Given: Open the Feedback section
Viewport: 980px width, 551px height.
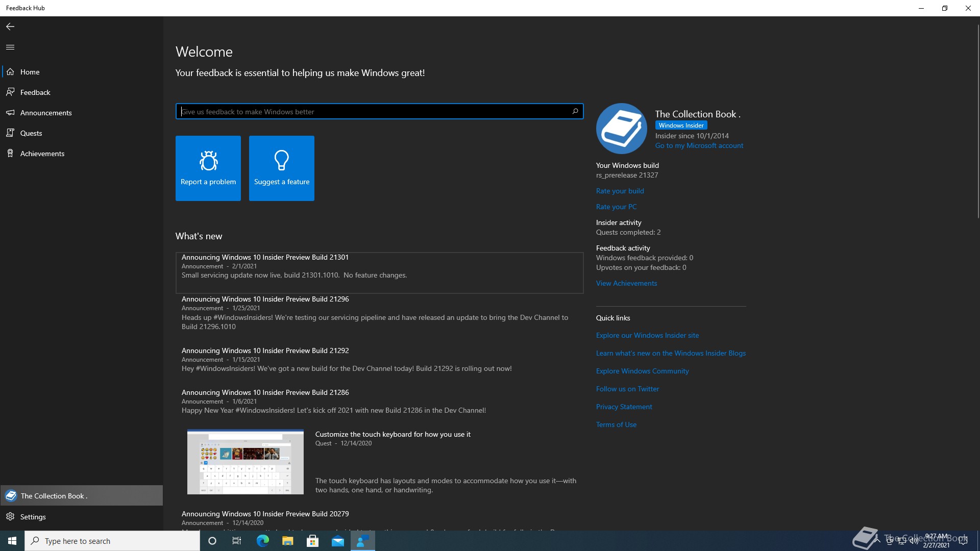Looking at the screenshot, I should (x=82, y=92).
